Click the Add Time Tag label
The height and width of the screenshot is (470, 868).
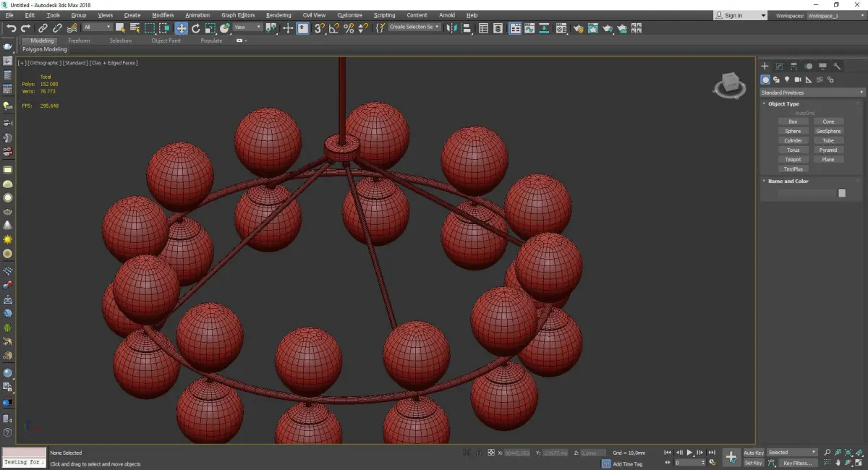coord(627,463)
